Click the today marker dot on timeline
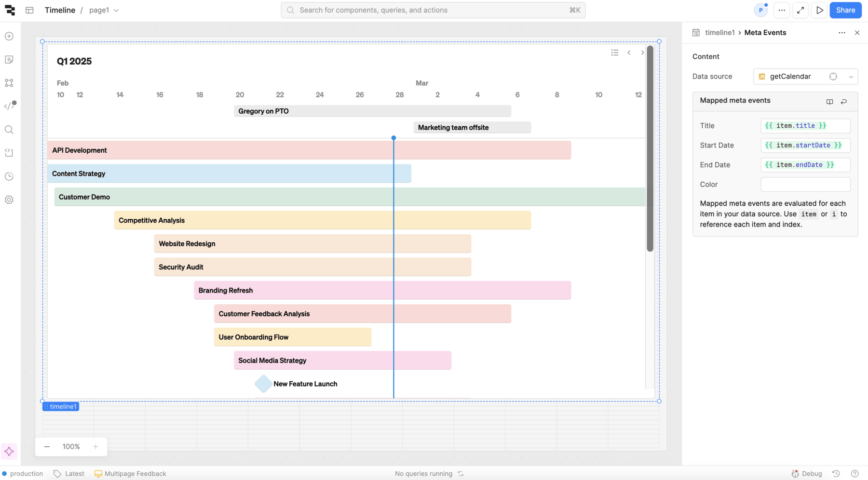The image size is (868, 480). [393, 138]
